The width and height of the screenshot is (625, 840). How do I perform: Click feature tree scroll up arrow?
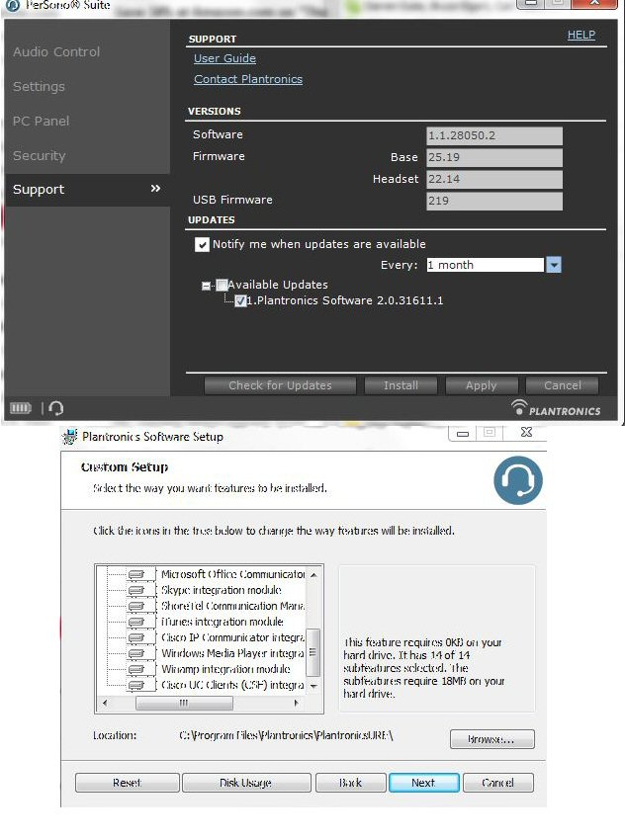[x=313, y=575]
